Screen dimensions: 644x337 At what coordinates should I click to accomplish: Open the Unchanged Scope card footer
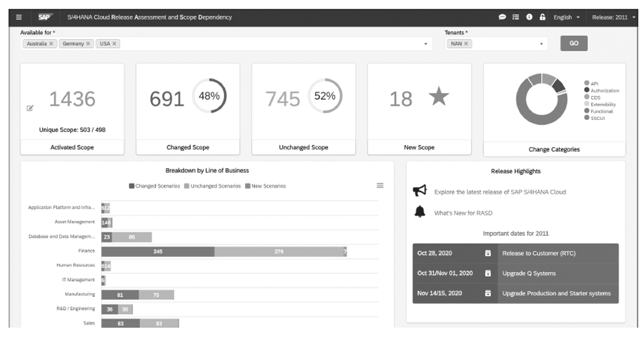click(303, 147)
